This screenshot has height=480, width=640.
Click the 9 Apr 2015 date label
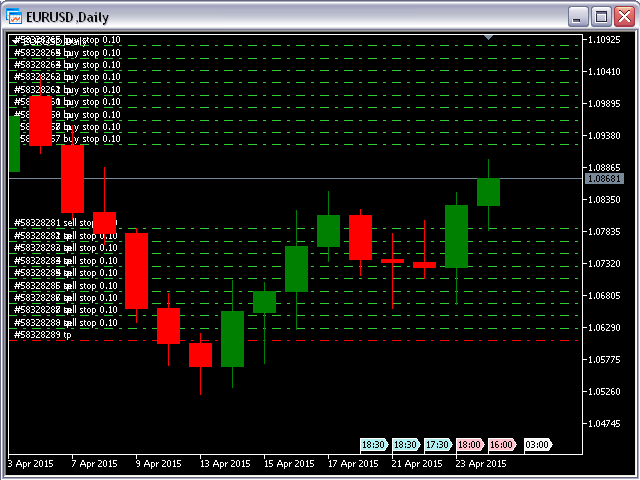pyautogui.click(x=159, y=464)
